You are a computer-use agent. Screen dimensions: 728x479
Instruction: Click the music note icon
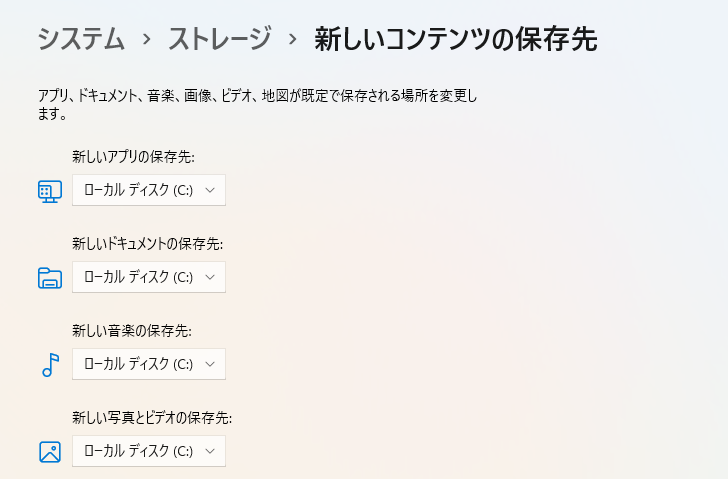click(50, 365)
